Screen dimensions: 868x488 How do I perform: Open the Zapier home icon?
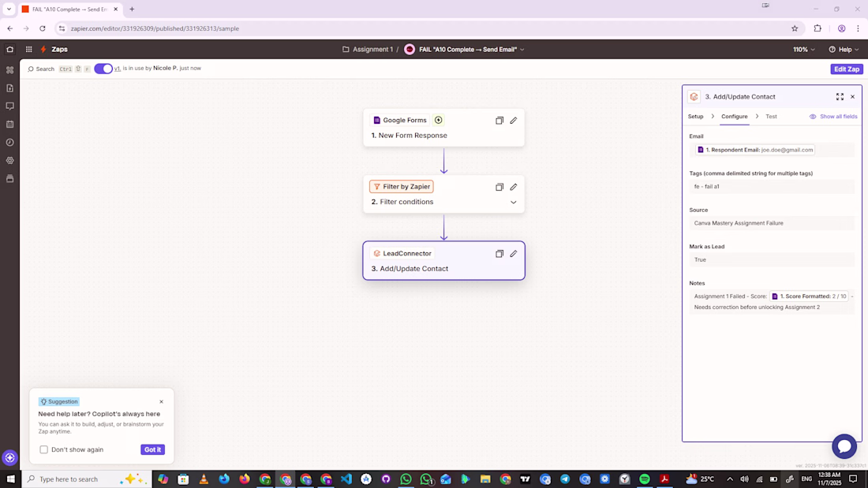[x=10, y=49]
